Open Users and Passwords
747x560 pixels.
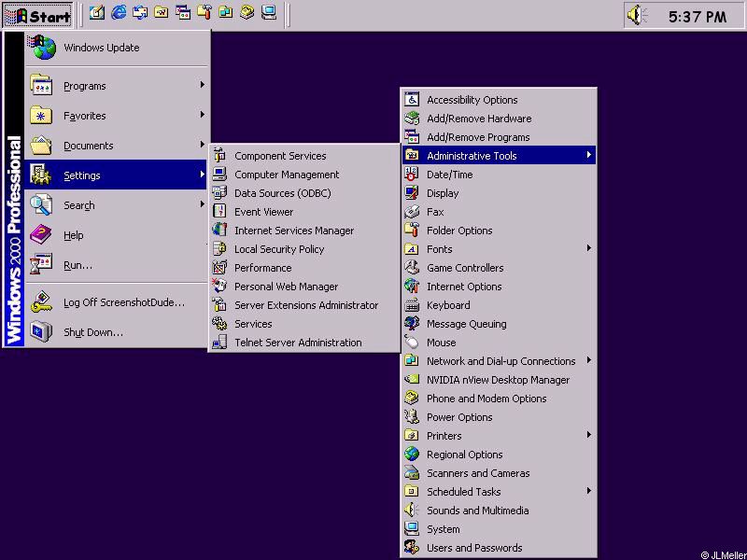coord(499,548)
